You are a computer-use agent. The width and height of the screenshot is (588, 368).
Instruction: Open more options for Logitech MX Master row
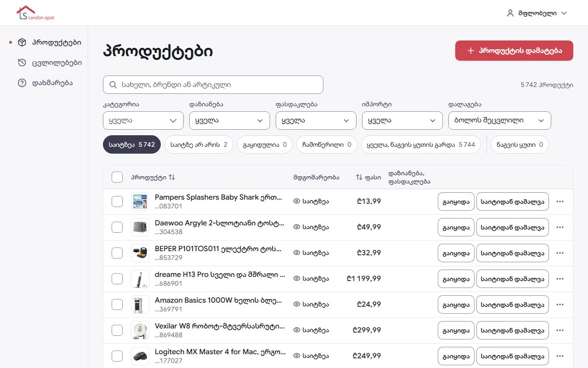(560, 356)
